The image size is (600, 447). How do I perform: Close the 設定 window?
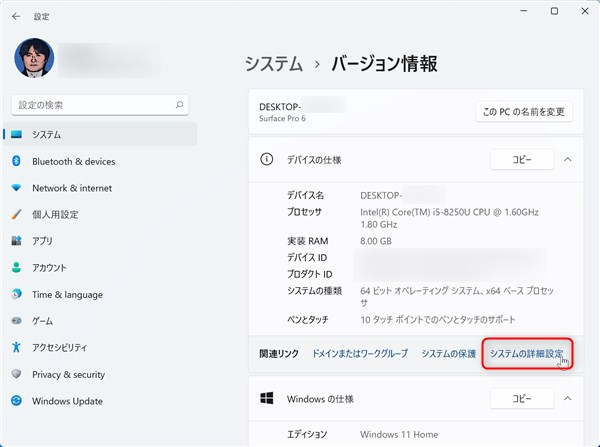585,11
